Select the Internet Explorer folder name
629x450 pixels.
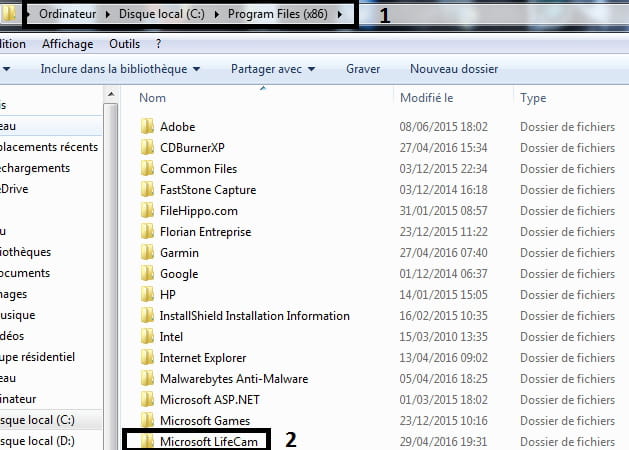(x=203, y=358)
